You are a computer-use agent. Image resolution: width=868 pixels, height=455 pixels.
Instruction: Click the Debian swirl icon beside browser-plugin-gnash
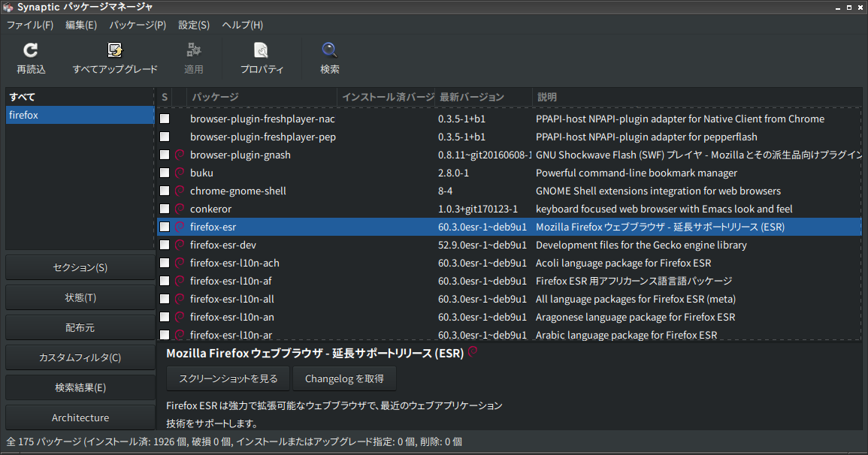click(180, 155)
